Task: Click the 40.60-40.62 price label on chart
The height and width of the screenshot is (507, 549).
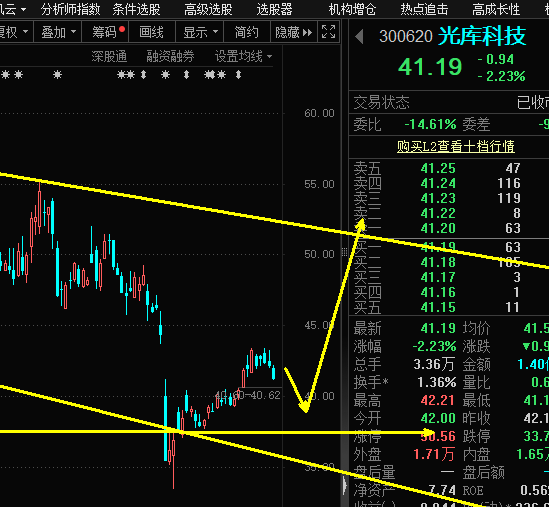Action: 248,396
